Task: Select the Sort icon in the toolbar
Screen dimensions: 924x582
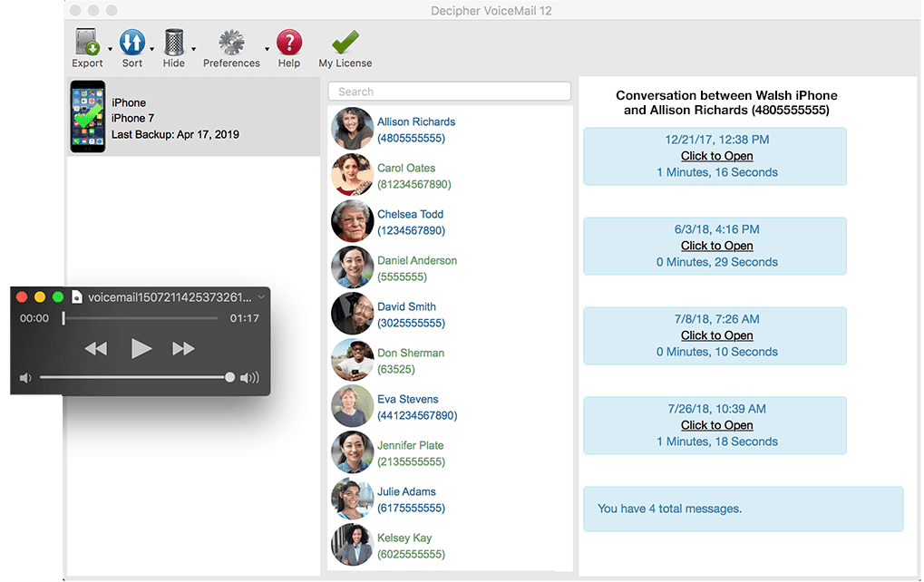Action: click(133, 41)
